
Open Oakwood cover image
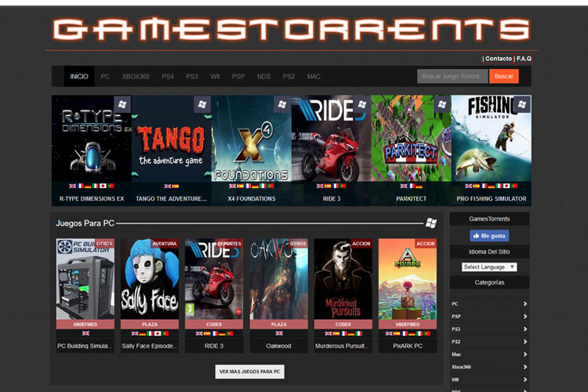[x=278, y=279]
